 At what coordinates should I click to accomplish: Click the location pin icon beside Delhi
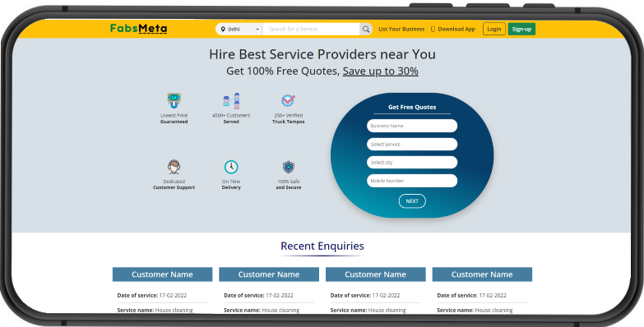(223, 29)
